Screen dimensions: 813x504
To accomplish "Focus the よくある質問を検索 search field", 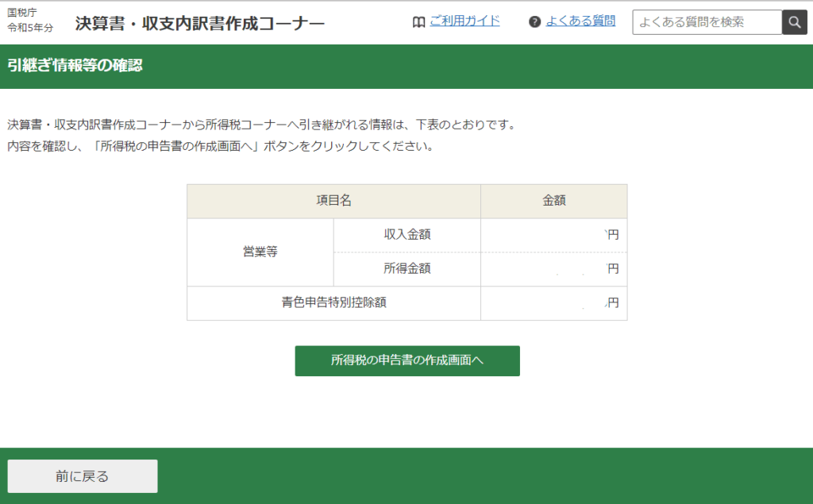I will (707, 22).
